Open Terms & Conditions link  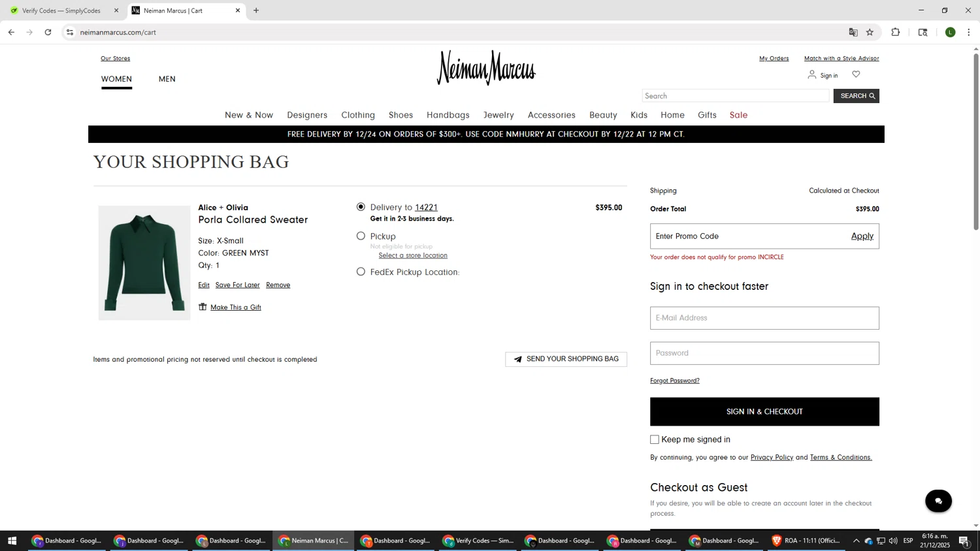coord(841,458)
